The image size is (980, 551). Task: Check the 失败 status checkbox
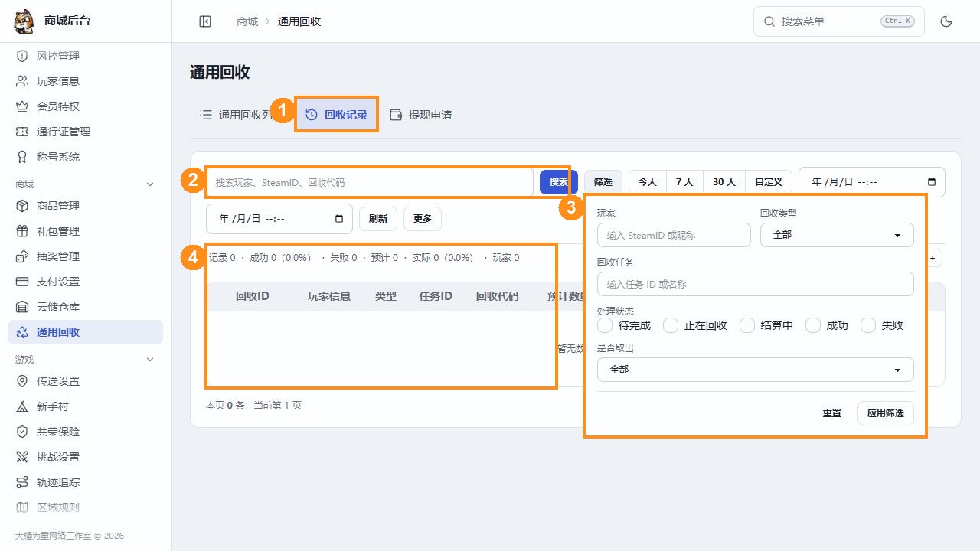coord(868,325)
